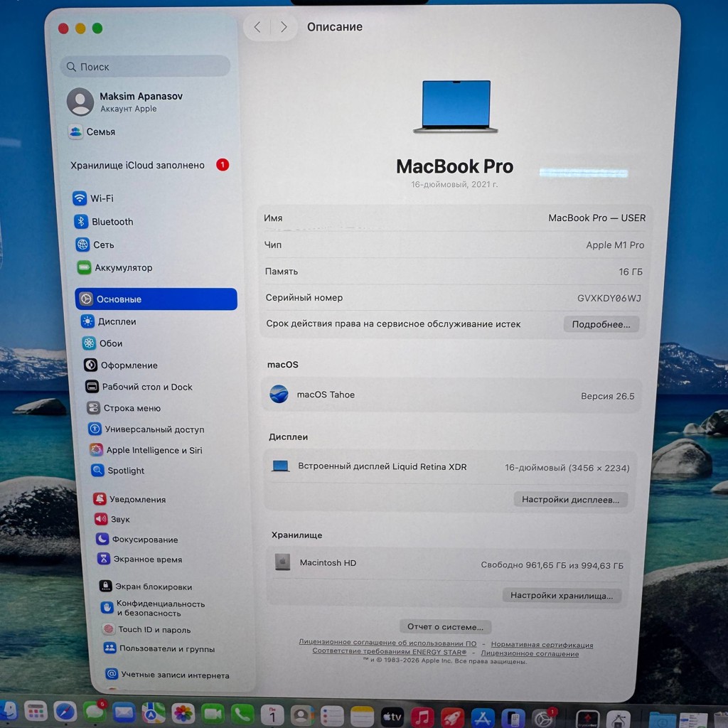This screenshot has width=728, height=728.
Task: Open System Settings from the Dock
Action: [543, 719]
